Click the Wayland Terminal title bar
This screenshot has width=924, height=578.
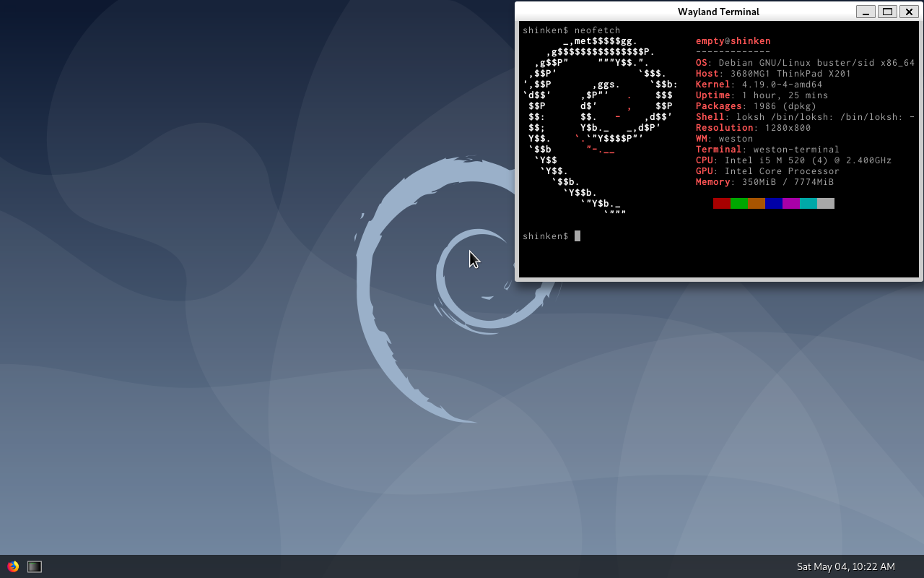click(x=718, y=12)
